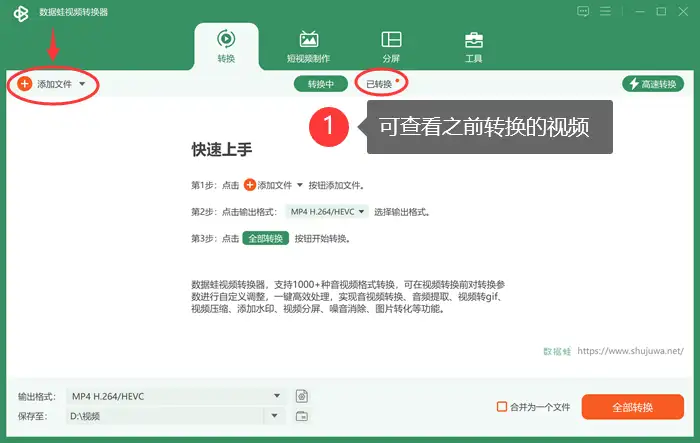700x443 pixels.
Task: Click the app logo in the title bar
Action: click(x=21, y=13)
